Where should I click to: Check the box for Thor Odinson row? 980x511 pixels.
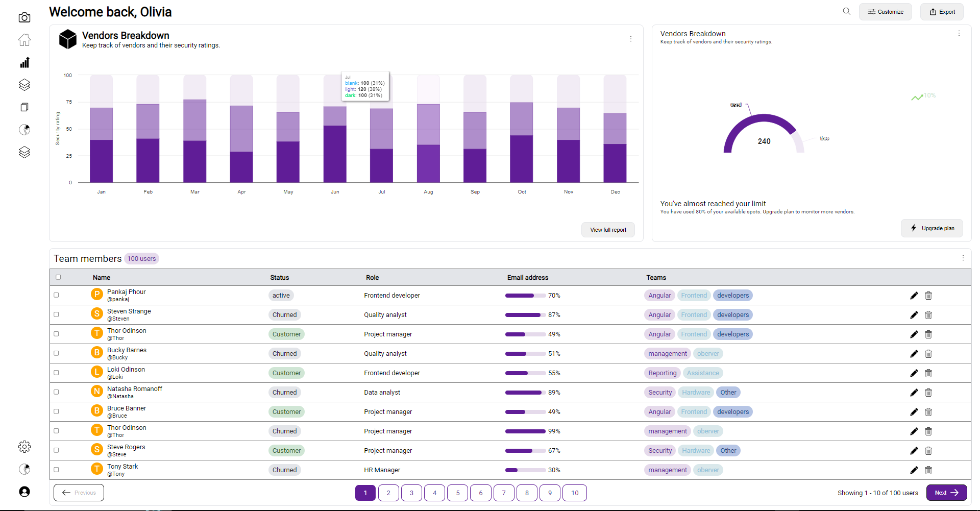point(56,334)
